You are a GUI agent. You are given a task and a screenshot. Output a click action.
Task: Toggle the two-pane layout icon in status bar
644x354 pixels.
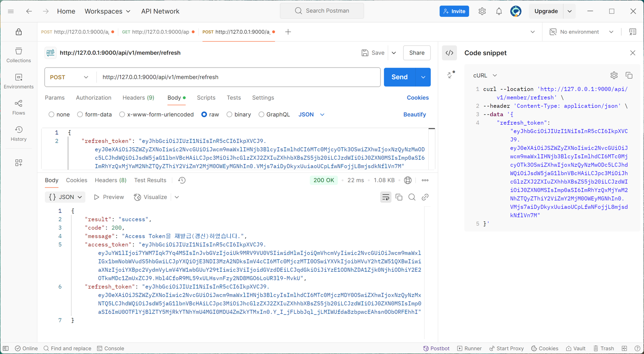pyautogui.click(x=624, y=349)
